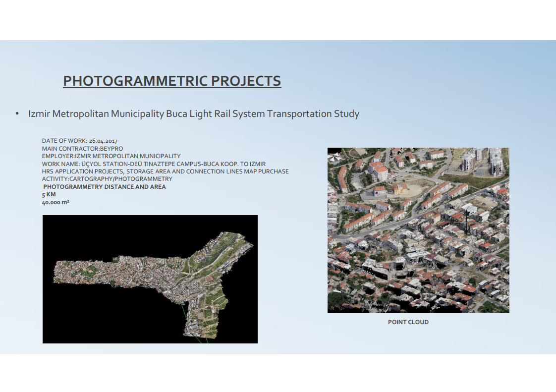Click the DATE OF WORK: 26.04.2017 line

79,141
